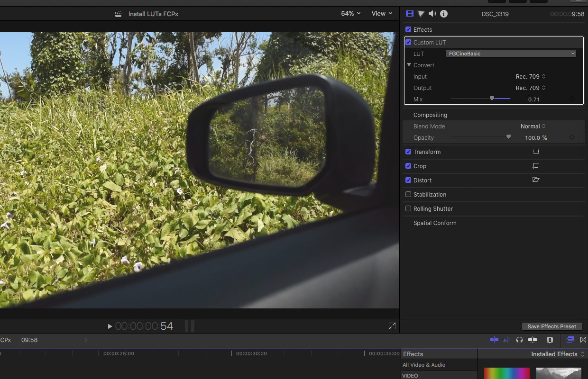Open the Installed Effects popup
Image resolution: width=588 pixels, height=379 pixels.
pyautogui.click(x=558, y=354)
